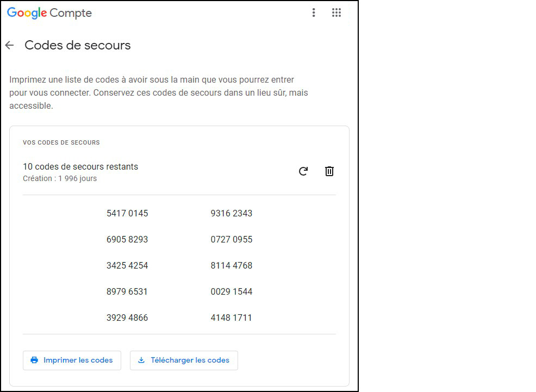536x392 pixels.
Task: Regenerate backup codes with the refresh icon
Action: point(303,171)
